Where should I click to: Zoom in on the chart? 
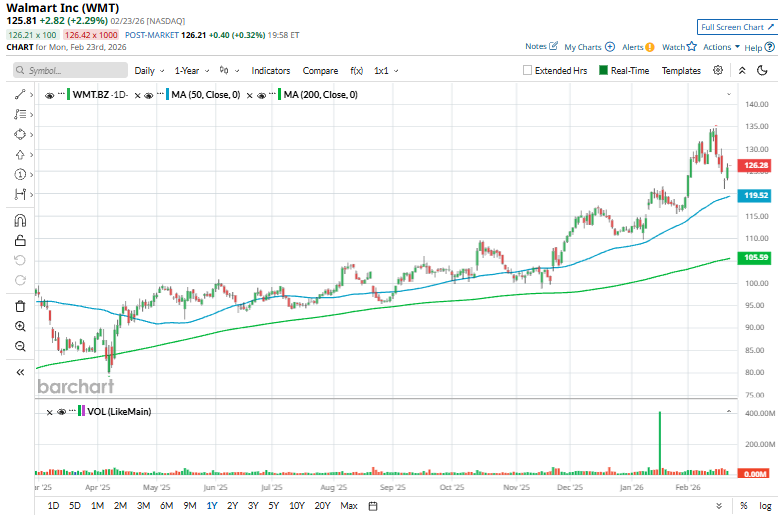pyautogui.click(x=20, y=326)
